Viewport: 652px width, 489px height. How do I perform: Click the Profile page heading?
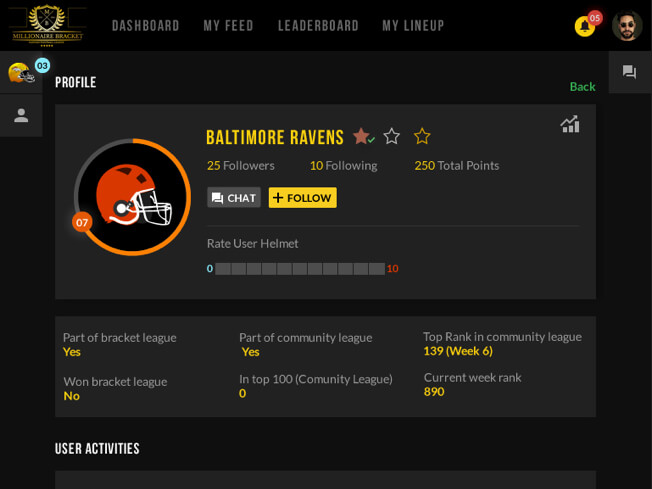pos(76,82)
